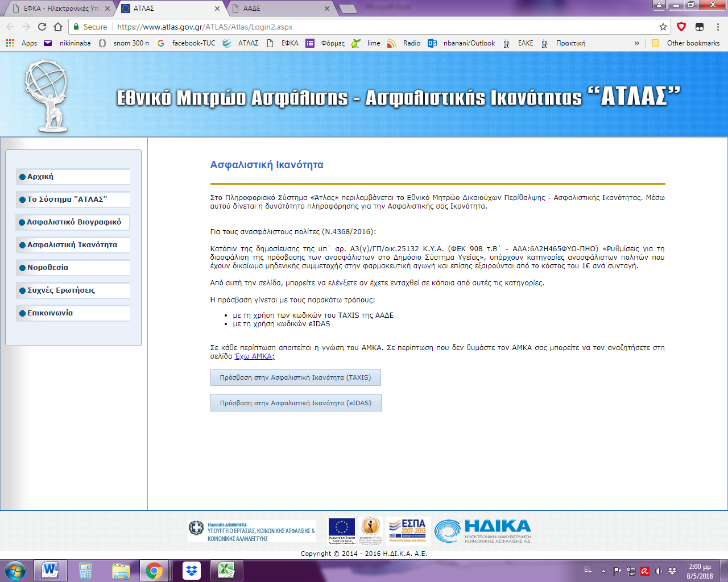The height and width of the screenshot is (582, 728).
Task: Switch to the ΑΑΔΕ browser tab
Action: tap(279, 9)
